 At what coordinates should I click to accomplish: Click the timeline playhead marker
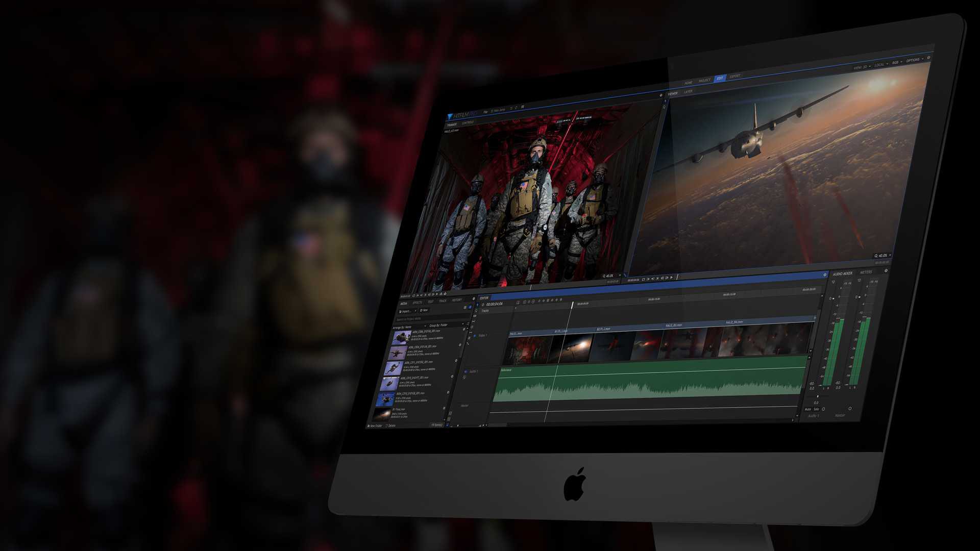point(572,305)
